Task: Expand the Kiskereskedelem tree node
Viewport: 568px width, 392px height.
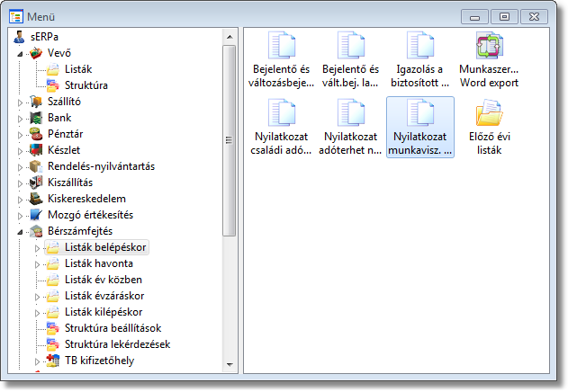Action: click(21, 200)
